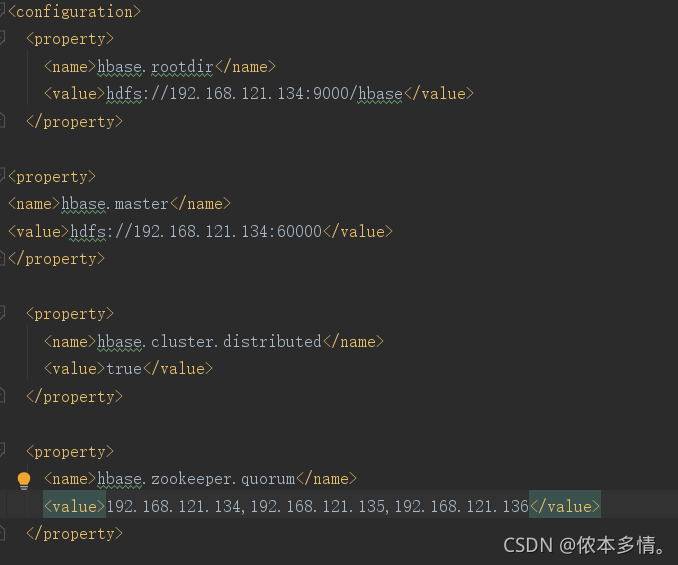Place cursor on hbase.rootdir property name

pos(155,67)
